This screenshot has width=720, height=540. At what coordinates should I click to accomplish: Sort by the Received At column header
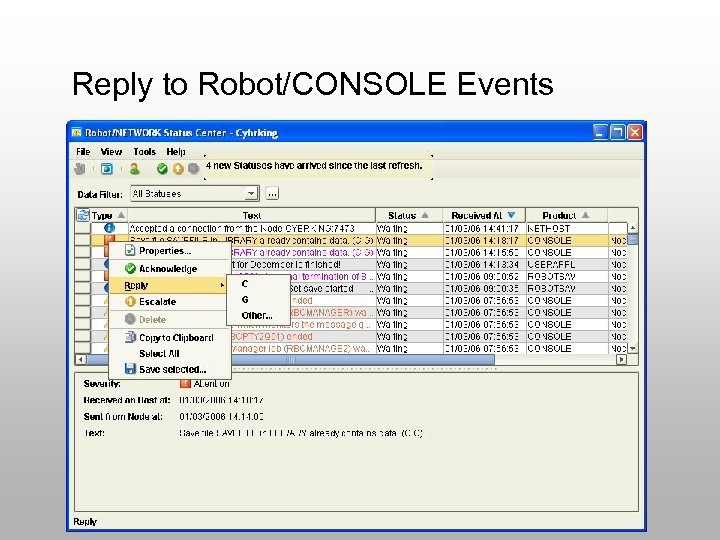click(484, 215)
